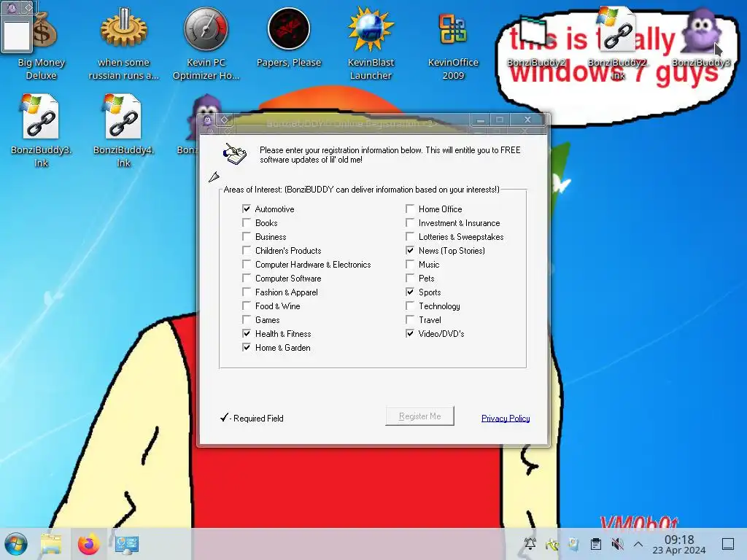
Task: Uncheck the Sports interest
Action: 410,292
